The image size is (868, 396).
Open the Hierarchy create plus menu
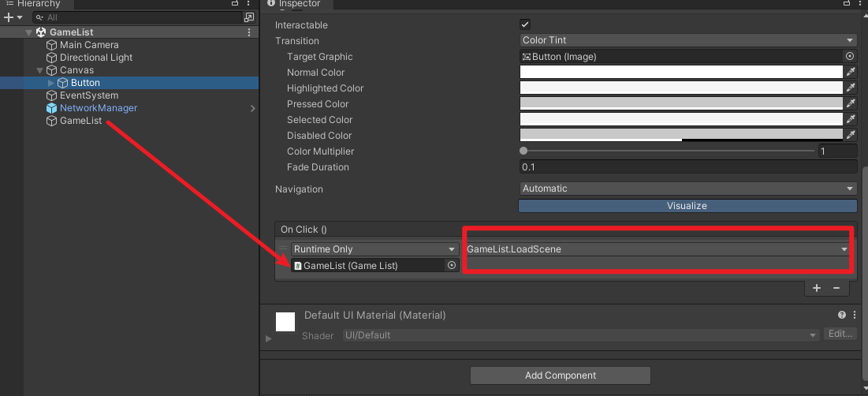pyautogui.click(x=12, y=17)
